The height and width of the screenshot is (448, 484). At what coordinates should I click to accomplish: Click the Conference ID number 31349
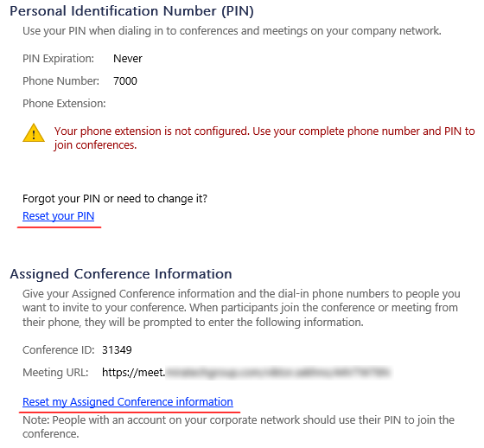click(117, 350)
